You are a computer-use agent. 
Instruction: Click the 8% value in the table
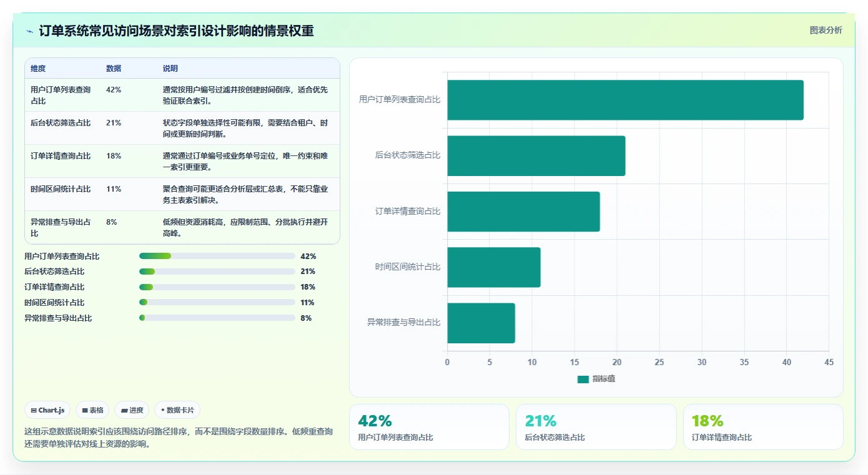coord(112,222)
